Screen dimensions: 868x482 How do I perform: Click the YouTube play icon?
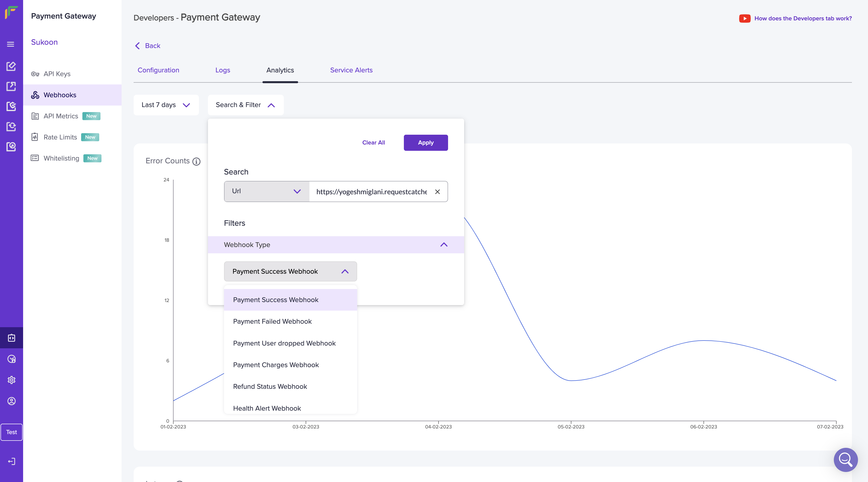click(x=744, y=19)
